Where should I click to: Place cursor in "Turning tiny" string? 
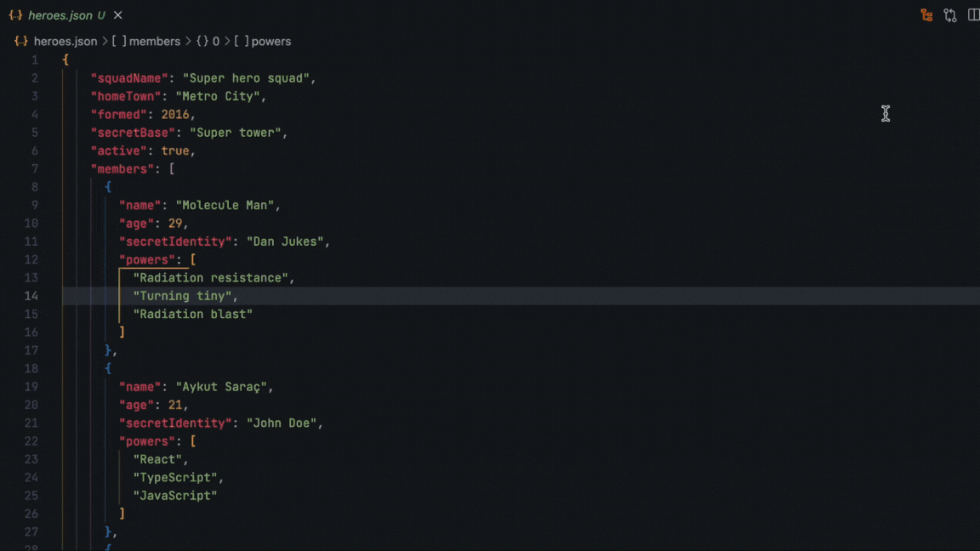point(183,296)
